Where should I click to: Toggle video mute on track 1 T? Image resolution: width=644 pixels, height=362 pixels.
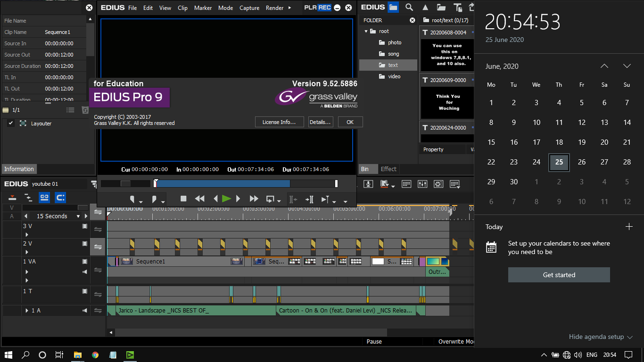[x=85, y=291]
